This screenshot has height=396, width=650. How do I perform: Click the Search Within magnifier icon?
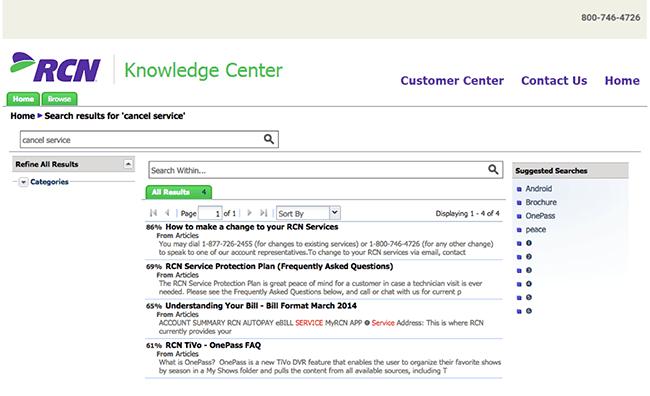tap(493, 170)
